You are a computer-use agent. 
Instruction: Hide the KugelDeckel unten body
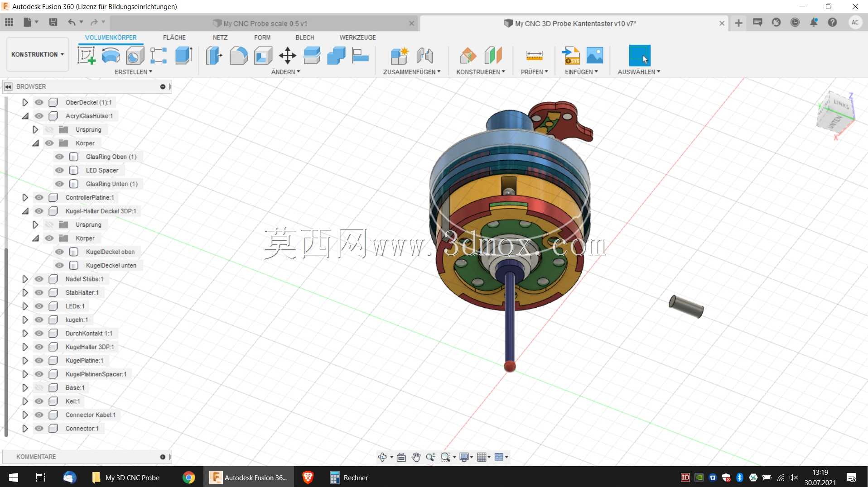[59, 265]
